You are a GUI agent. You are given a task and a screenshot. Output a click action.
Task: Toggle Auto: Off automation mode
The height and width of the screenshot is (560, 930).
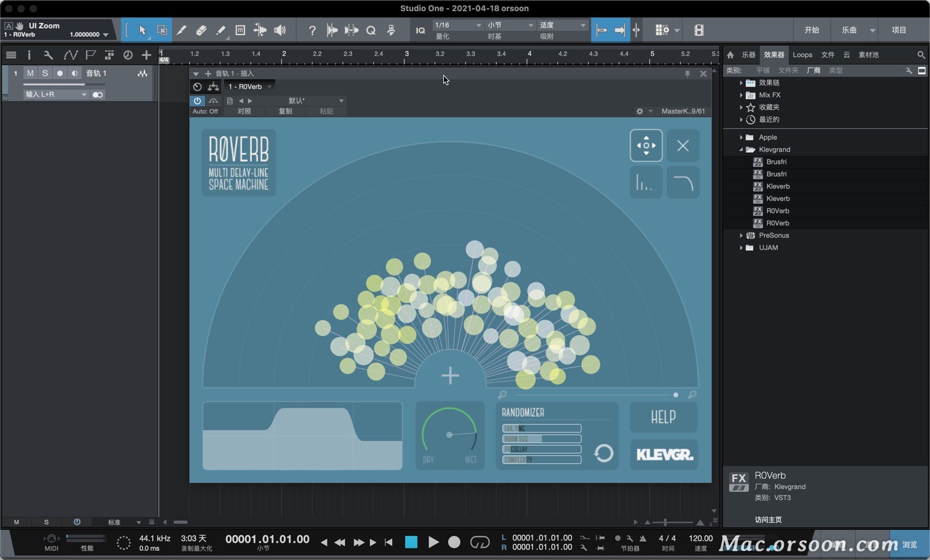(205, 111)
